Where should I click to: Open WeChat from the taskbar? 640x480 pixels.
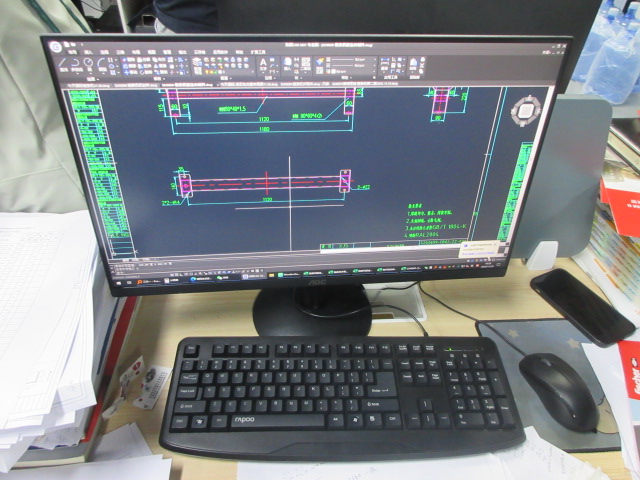pyautogui.click(x=222, y=278)
